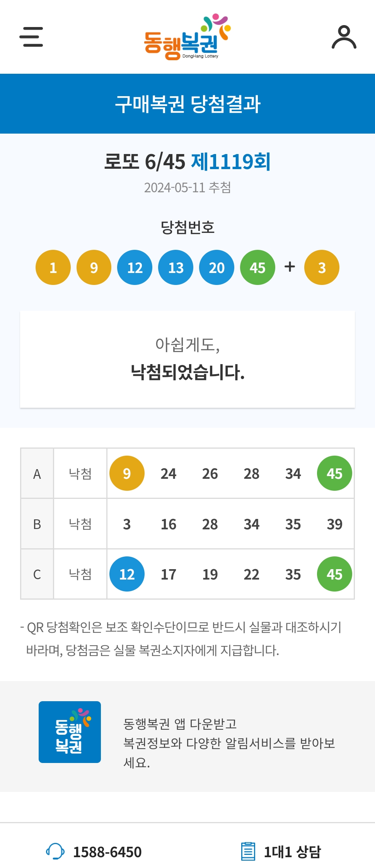
Task: Tap row A matched number 45
Action: (334, 473)
